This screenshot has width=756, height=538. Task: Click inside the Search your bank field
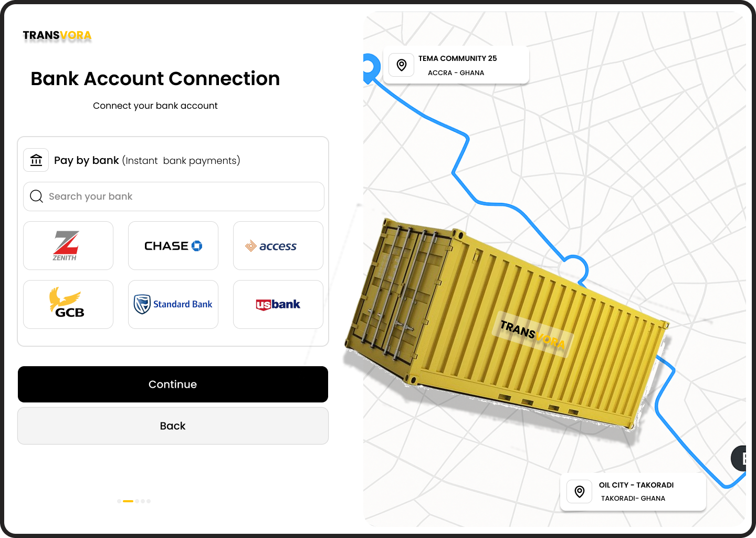(x=173, y=196)
